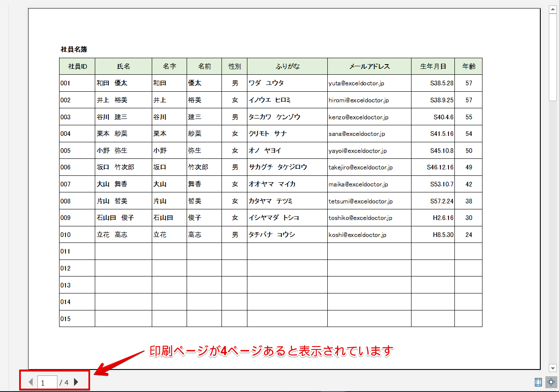
Task: Click birthdate S46.12.16
Action: click(x=440, y=167)
